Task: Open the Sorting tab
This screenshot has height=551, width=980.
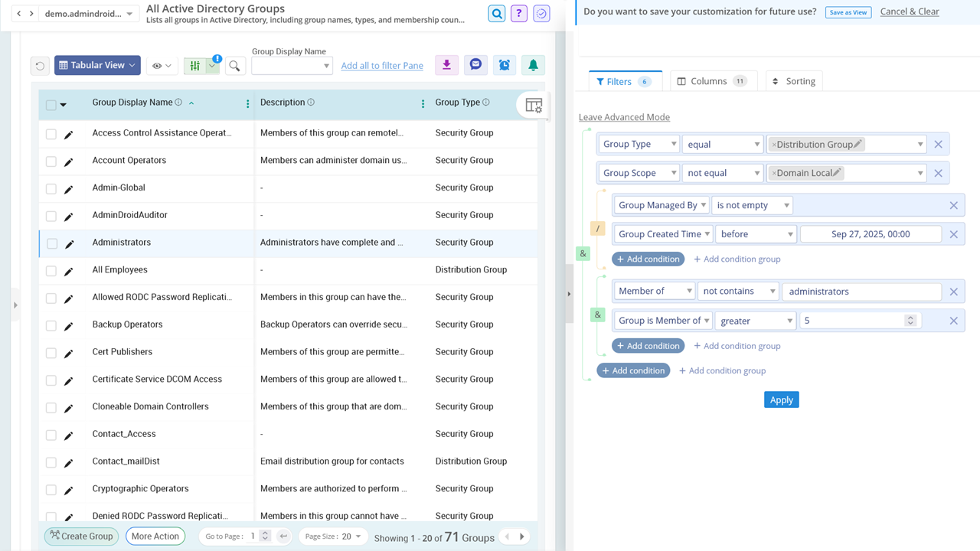Action: coord(794,80)
